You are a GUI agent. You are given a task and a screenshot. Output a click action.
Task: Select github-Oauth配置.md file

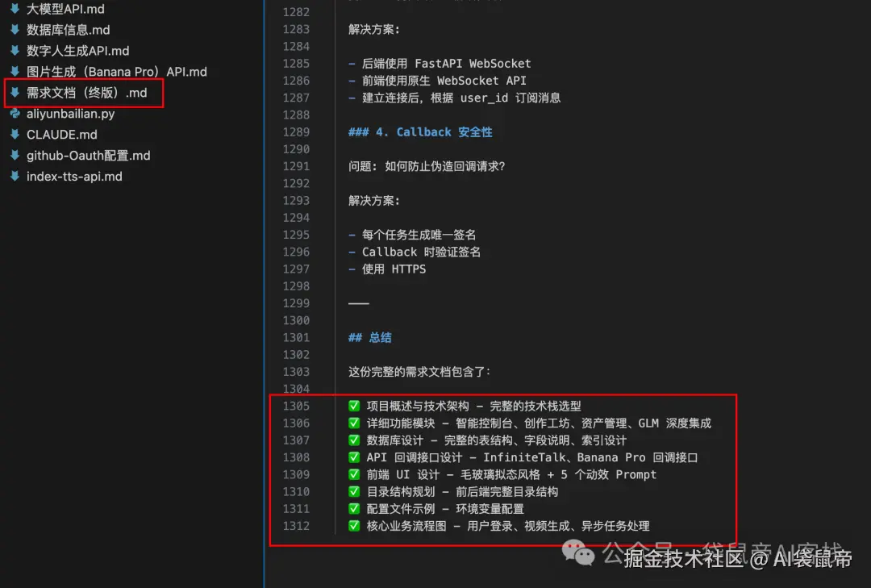(89, 156)
